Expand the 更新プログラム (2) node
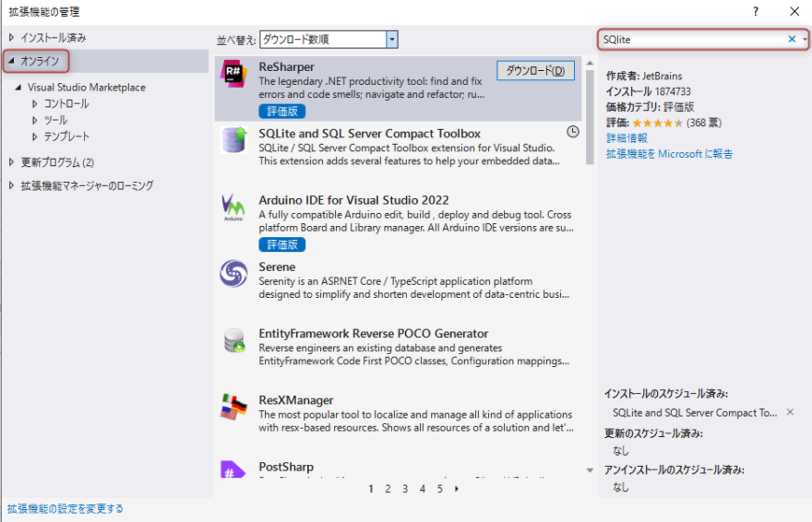The height and width of the screenshot is (522, 812). (11, 162)
